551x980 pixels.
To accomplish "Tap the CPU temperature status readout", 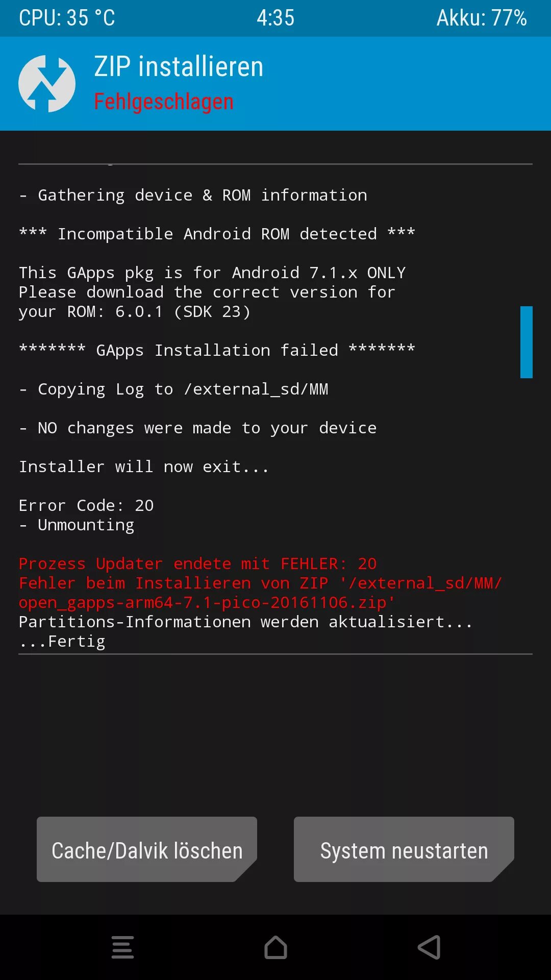I will point(67,18).
